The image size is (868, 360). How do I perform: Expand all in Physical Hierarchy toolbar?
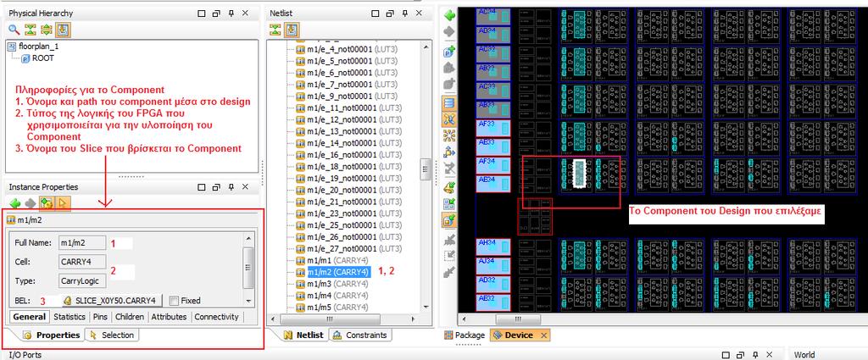(47, 30)
